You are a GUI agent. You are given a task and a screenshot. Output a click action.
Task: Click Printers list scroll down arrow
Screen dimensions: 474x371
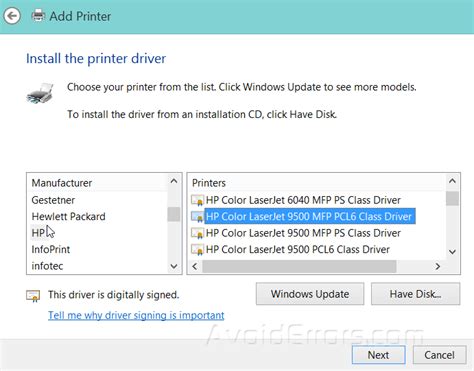(452, 252)
